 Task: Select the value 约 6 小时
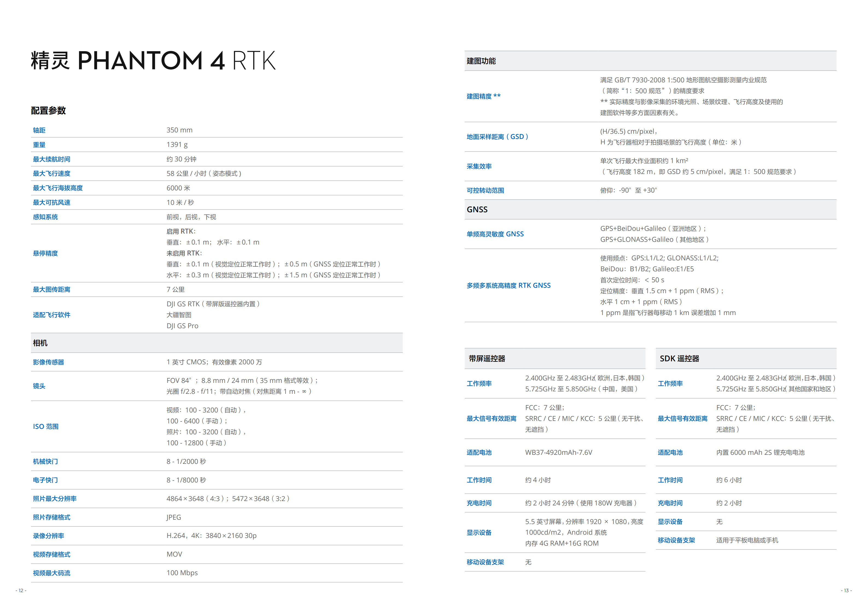pyautogui.click(x=729, y=481)
